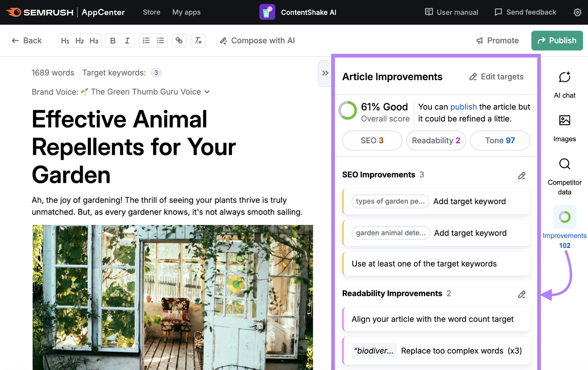588x370 pixels.
Task: Click the overall score progress ring
Action: (x=348, y=111)
